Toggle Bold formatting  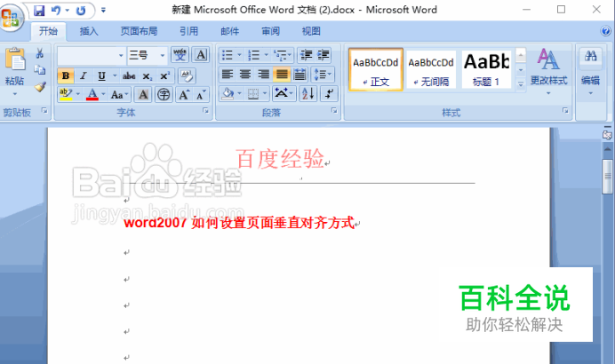tap(66, 75)
